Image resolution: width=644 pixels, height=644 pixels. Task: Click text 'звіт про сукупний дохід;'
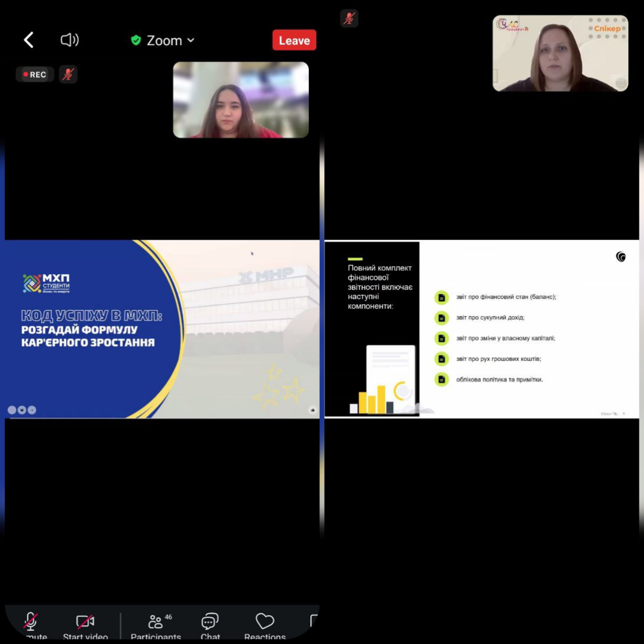(490, 317)
